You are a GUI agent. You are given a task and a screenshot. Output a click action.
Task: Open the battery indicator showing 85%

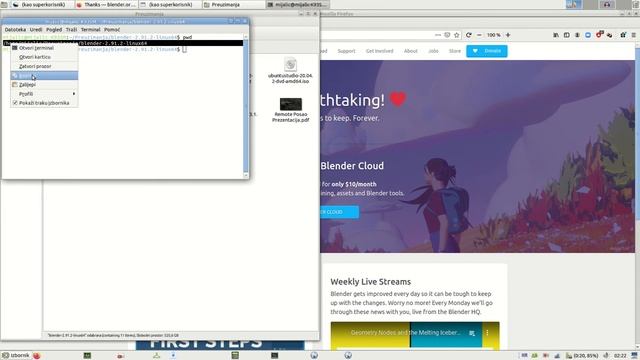(x=582, y=356)
